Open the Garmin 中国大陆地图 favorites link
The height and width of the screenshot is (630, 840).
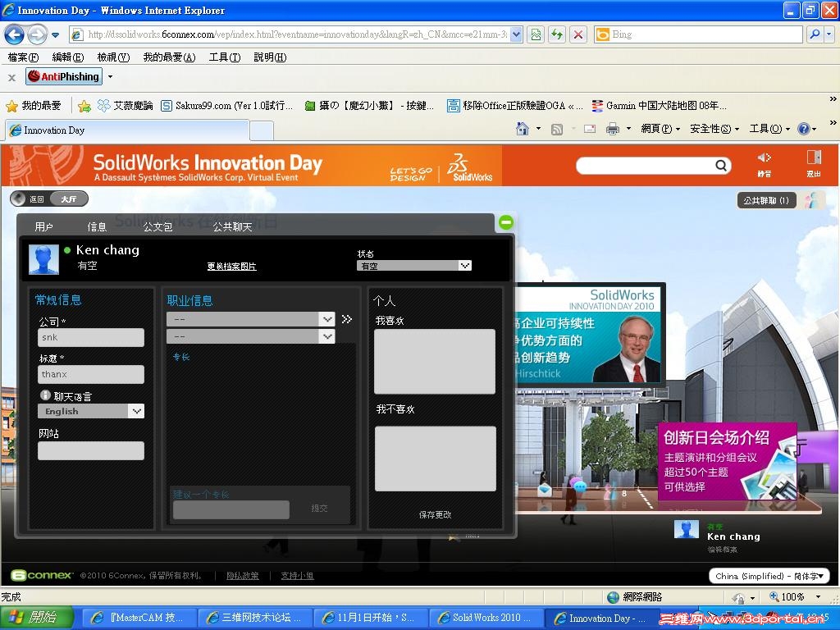coord(660,106)
